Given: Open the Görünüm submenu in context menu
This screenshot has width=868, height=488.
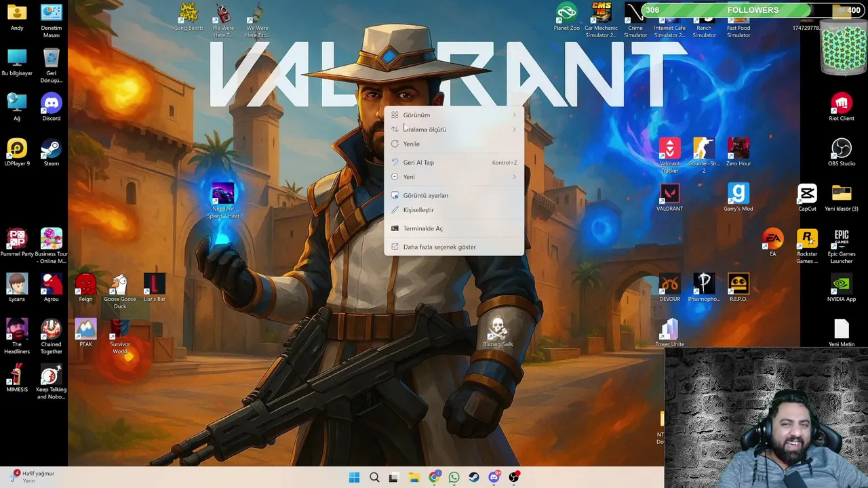Looking at the screenshot, I should [x=454, y=115].
